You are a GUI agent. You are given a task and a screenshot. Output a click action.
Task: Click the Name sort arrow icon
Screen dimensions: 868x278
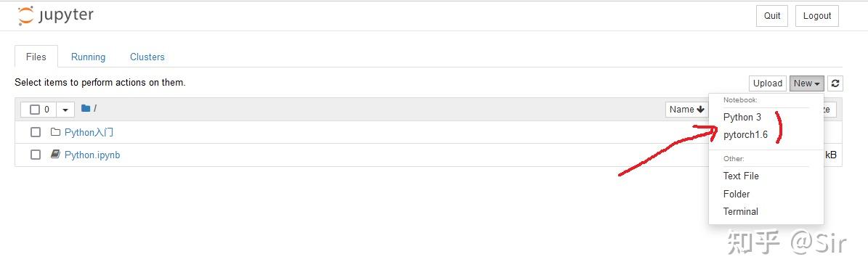(x=700, y=110)
